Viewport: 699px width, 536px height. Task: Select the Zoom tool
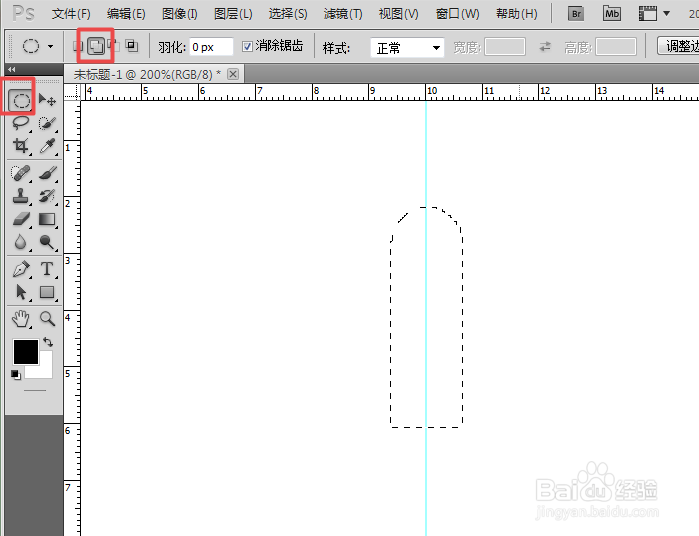[x=47, y=319]
